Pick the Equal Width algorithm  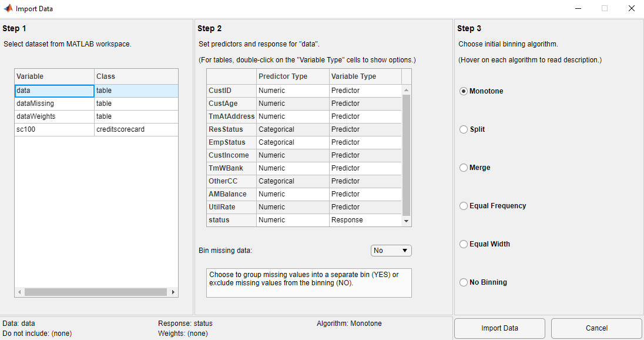point(464,244)
